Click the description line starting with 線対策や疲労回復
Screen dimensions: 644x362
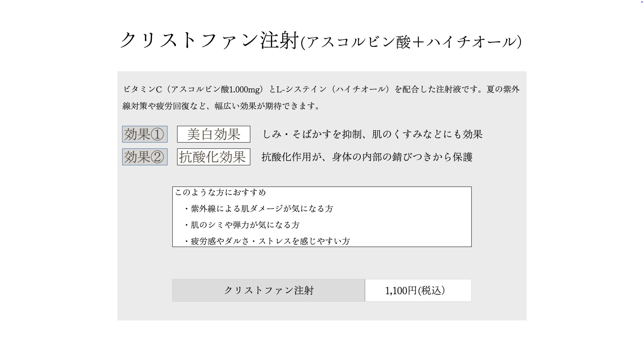coord(221,106)
